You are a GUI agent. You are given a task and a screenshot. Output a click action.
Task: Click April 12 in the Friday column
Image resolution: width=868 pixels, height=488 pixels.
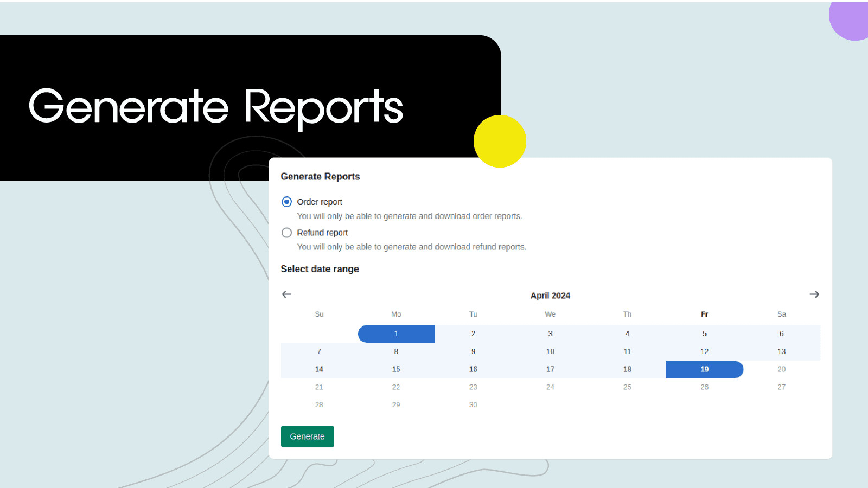pos(704,351)
